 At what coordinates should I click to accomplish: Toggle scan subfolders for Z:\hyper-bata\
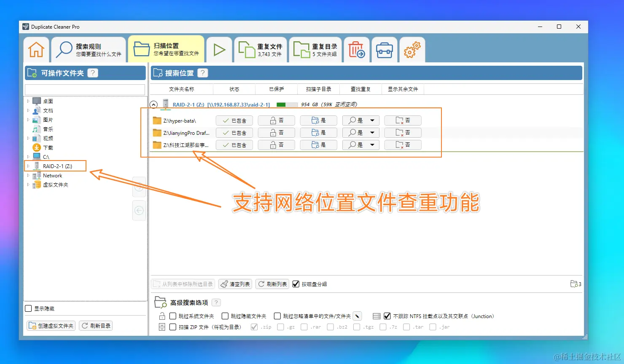[x=318, y=120]
